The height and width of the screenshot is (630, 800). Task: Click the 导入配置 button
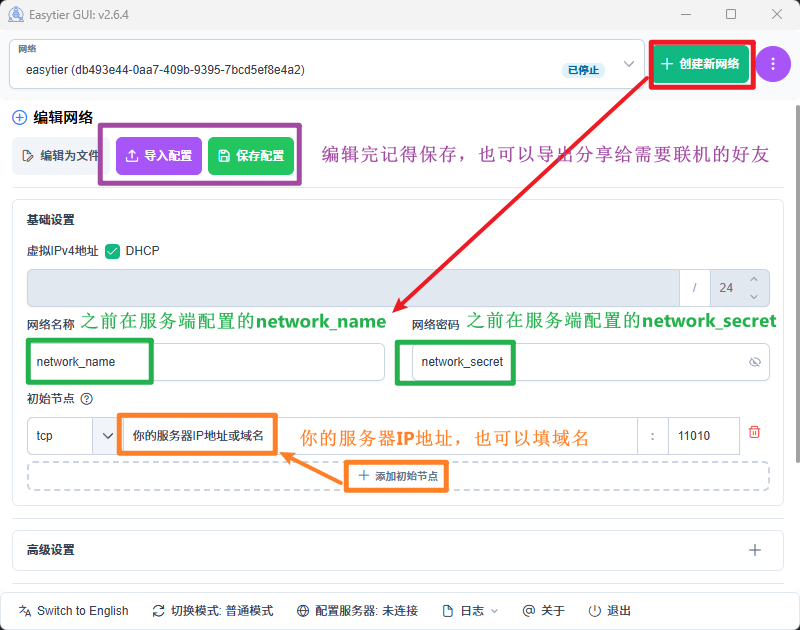(x=159, y=156)
